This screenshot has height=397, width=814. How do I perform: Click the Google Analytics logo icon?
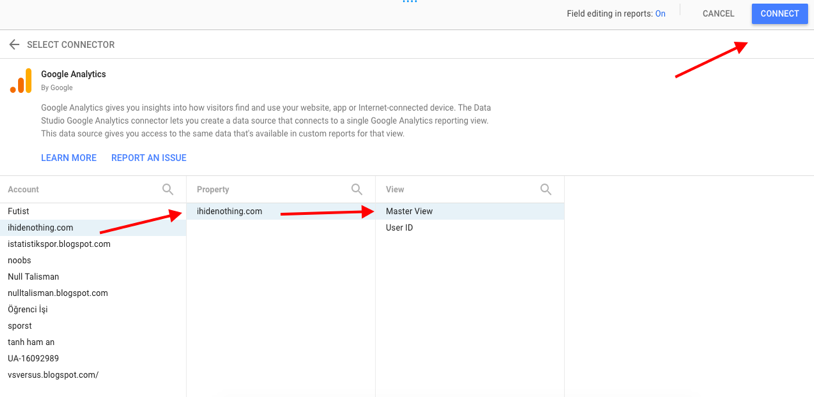tap(21, 81)
